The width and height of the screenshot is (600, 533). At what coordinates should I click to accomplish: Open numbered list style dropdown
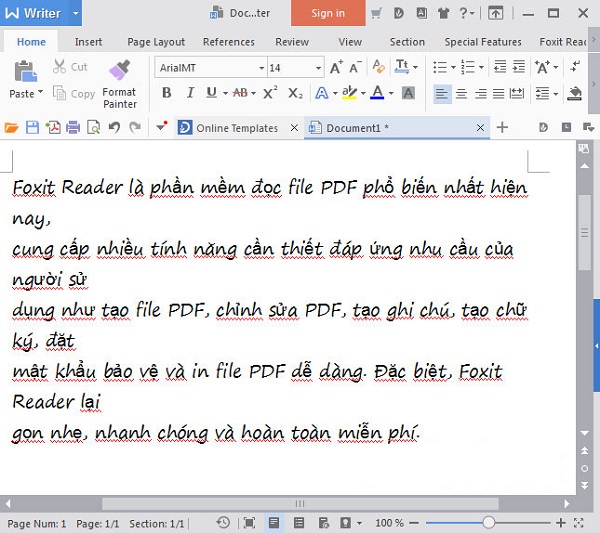pos(481,67)
